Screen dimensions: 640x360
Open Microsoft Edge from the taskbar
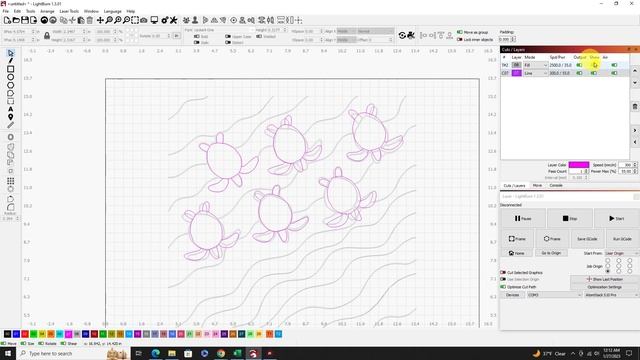point(156,353)
